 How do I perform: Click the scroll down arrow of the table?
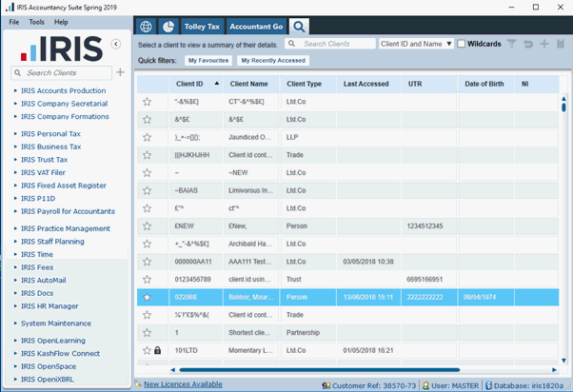563,361
